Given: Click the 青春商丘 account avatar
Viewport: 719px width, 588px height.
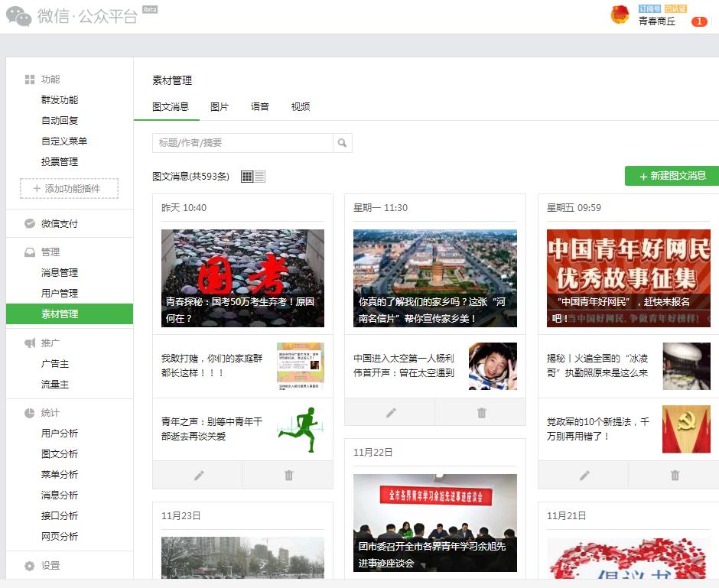Looking at the screenshot, I should (620, 15).
